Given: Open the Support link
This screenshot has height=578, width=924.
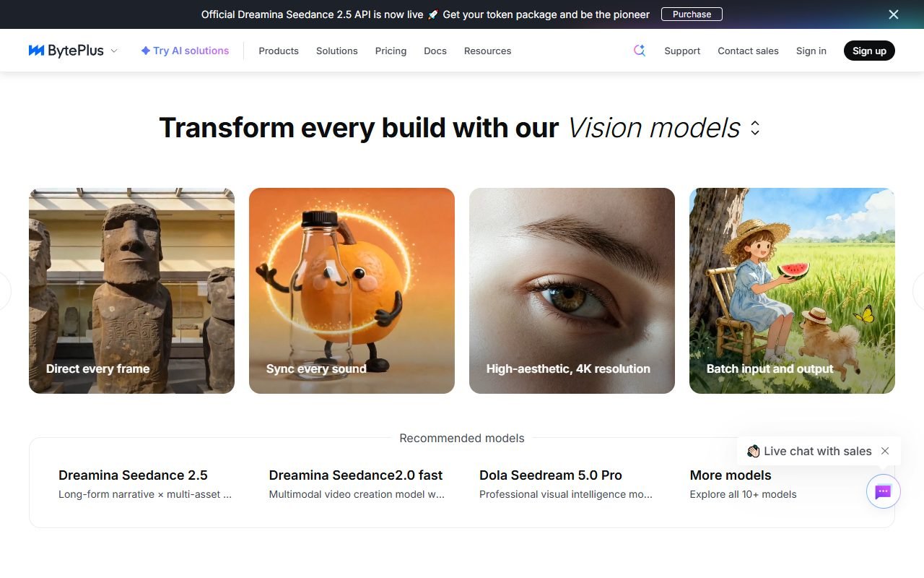Looking at the screenshot, I should click(x=682, y=51).
